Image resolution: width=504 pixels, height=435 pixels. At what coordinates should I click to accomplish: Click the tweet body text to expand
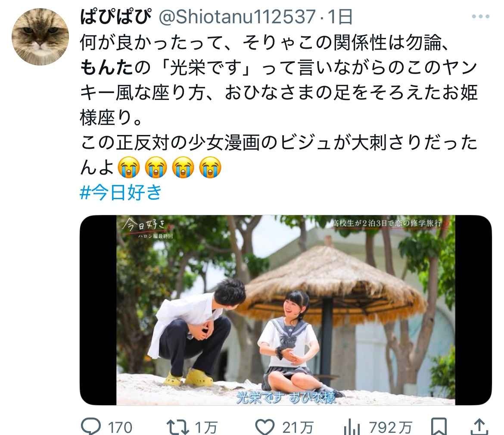pos(278,105)
